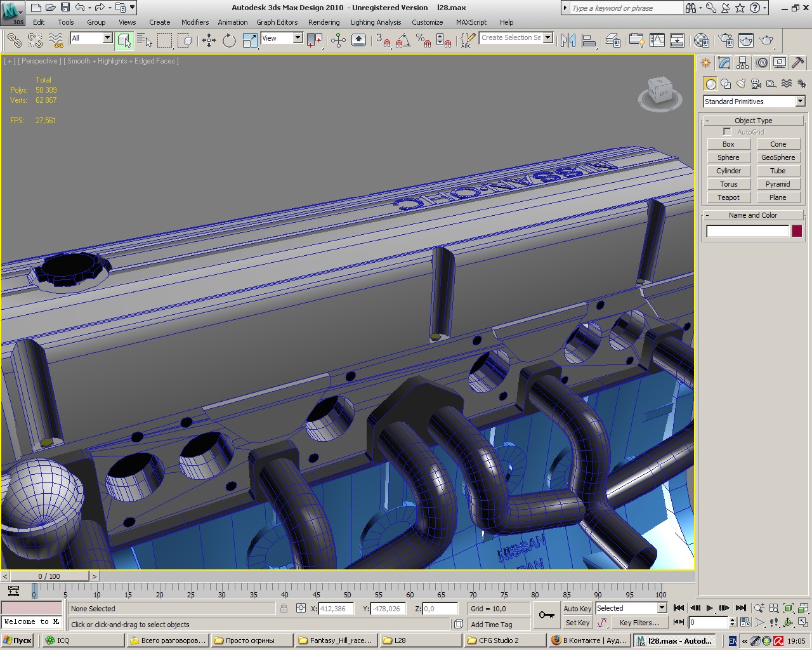
Task: Create a Teapot primitive
Action: click(728, 197)
